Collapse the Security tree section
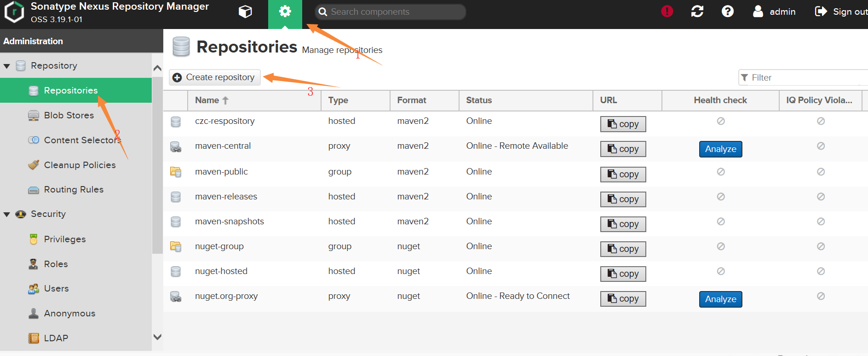The image size is (868, 356). pyautogui.click(x=7, y=215)
